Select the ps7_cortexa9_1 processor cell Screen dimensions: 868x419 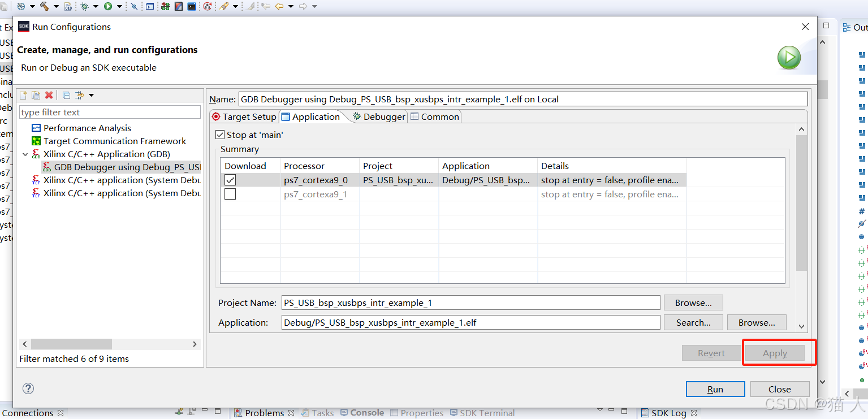[320, 195]
